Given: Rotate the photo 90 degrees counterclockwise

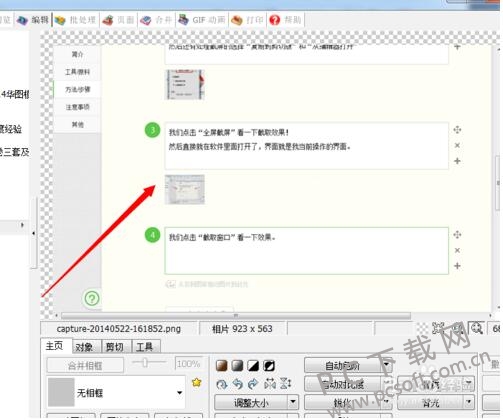Looking at the screenshot, I should [x=237, y=384].
